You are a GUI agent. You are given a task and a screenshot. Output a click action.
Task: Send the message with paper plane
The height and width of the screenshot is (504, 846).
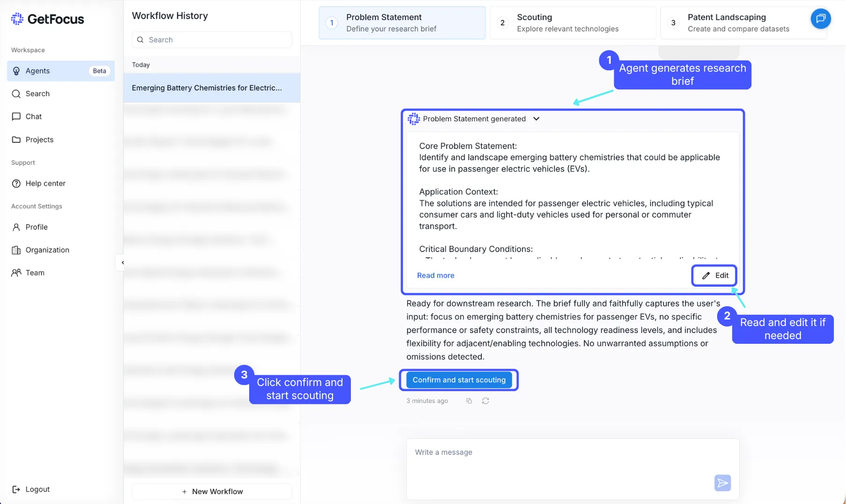point(722,483)
